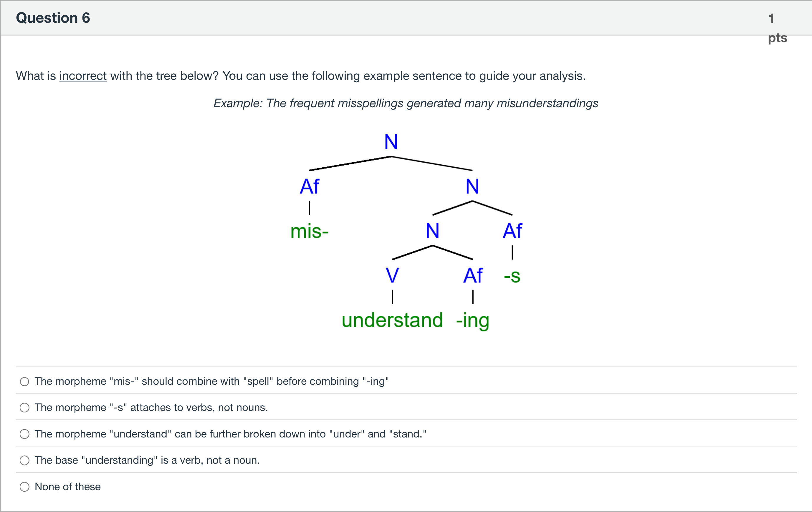Click the answer text about breaking down "understand"

click(231, 434)
